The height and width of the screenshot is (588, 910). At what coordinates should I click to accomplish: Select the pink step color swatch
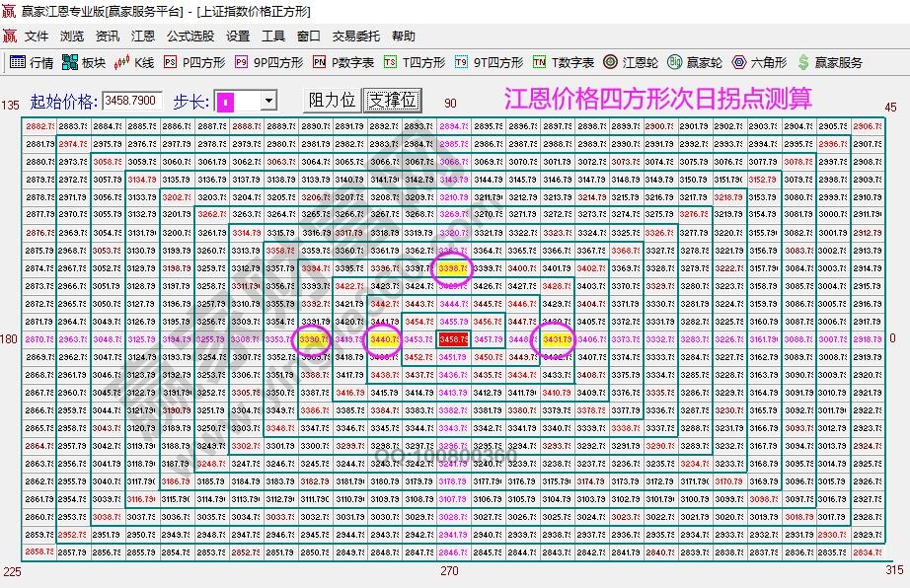227,99
